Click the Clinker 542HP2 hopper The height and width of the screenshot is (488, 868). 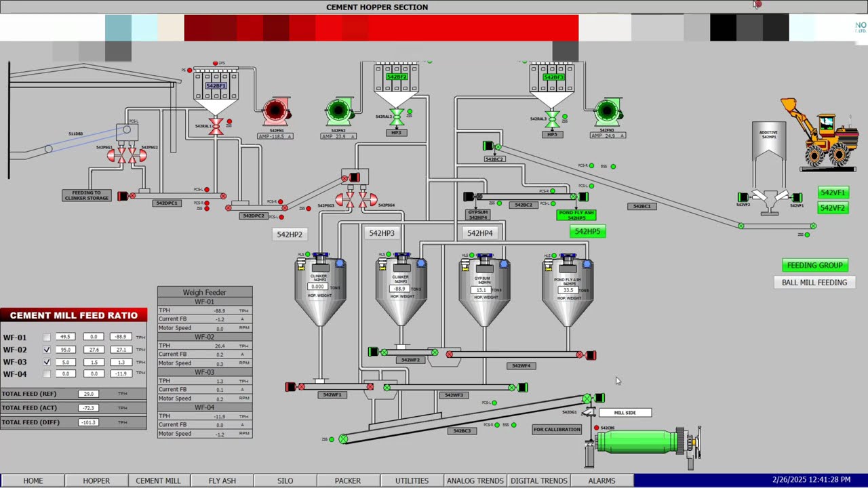tap(320, 289)
